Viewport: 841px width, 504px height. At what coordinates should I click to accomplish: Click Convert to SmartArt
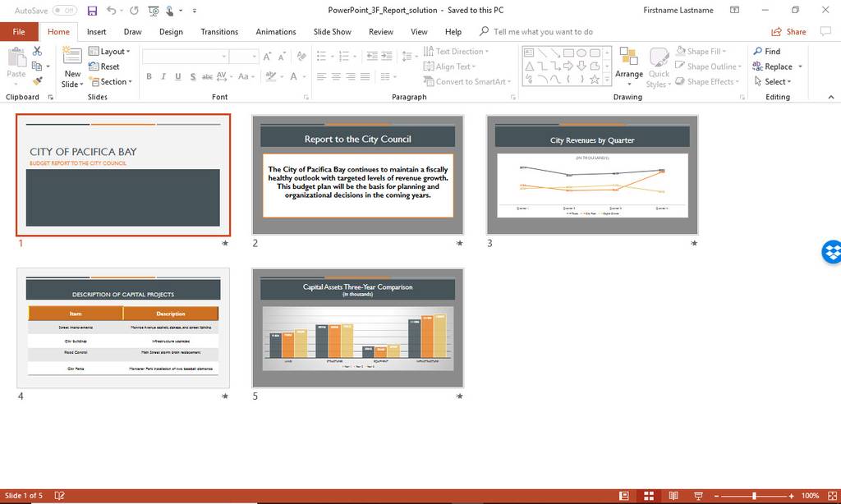pos(467,81)
